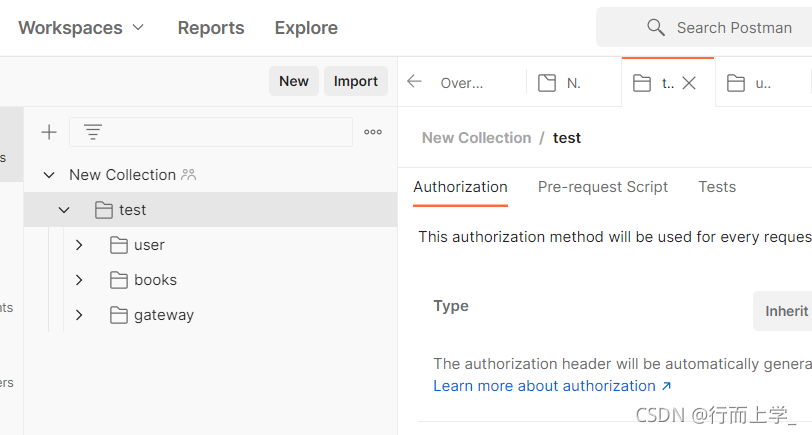This screenshot has height=435, width=812.
Task: Collapse the test folder
Action: [64, 210]
